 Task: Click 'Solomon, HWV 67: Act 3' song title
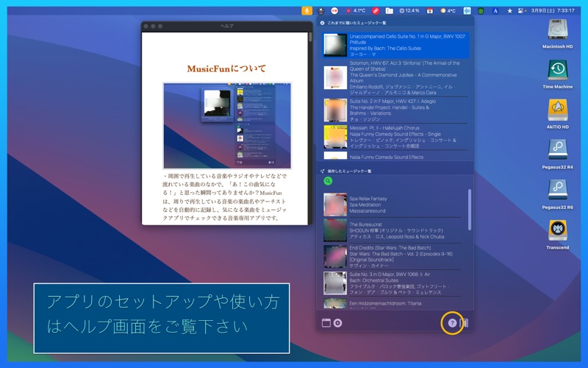[x=405, y=66]
